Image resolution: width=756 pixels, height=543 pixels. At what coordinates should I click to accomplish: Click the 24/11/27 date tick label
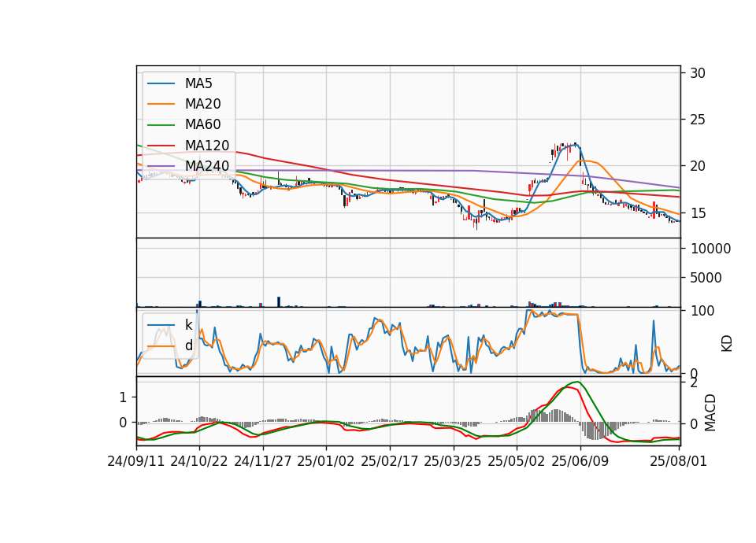(x=263, y=461)
